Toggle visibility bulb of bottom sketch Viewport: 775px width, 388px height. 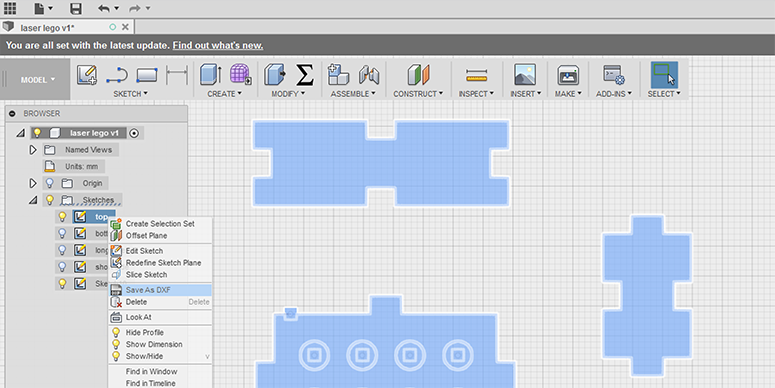pyautogui.click(x=62, y=233)
